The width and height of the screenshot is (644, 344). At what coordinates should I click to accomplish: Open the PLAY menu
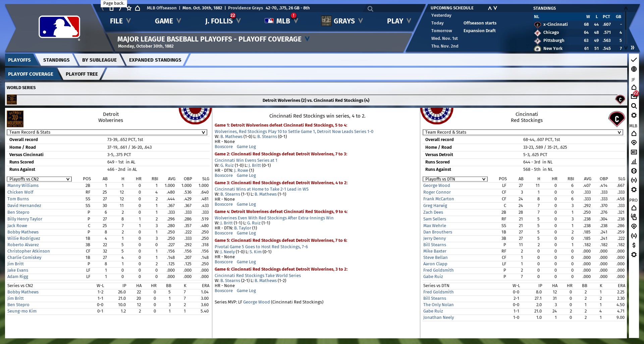(399, 21)
